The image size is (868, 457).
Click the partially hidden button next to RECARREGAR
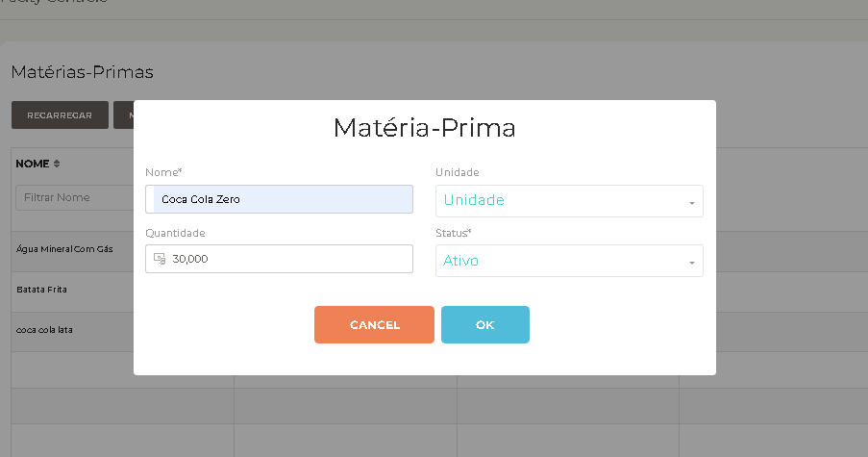123,115
